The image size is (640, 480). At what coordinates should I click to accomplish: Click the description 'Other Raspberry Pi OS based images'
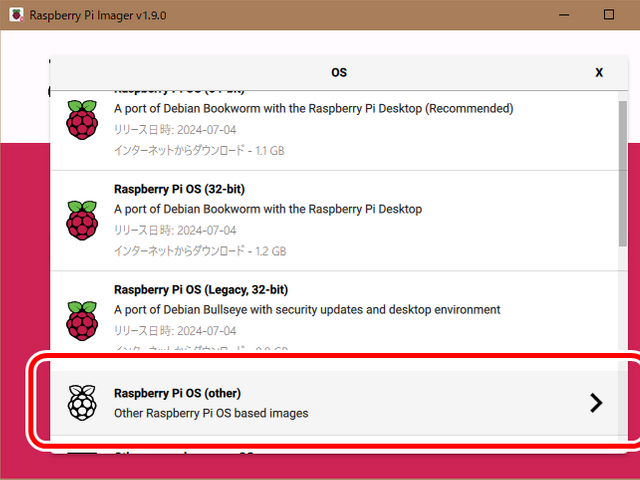pos(211,413)
